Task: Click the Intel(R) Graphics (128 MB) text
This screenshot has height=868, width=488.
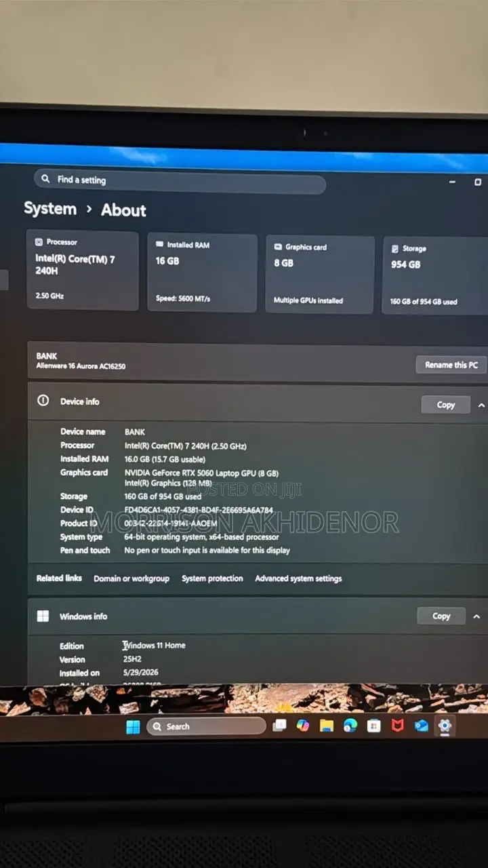Action: (x=168, y=484)
